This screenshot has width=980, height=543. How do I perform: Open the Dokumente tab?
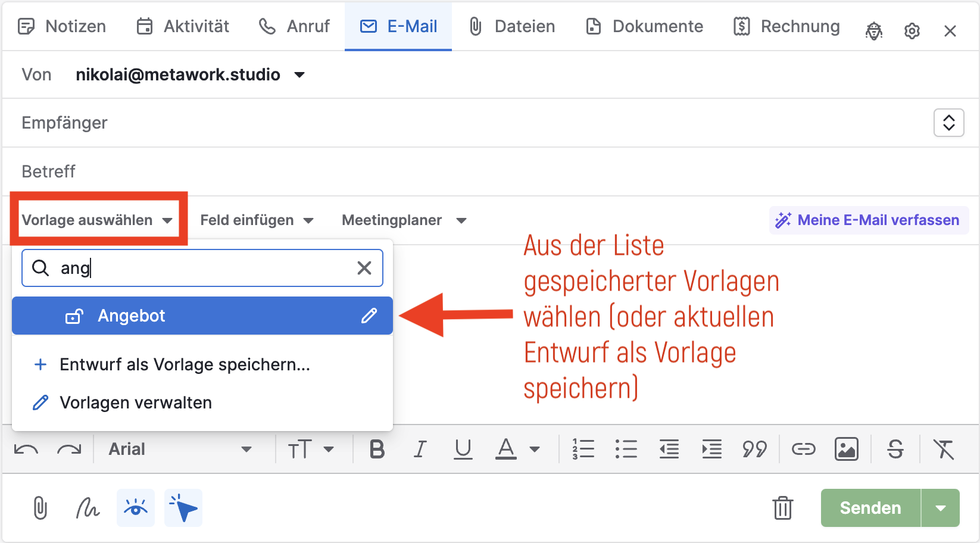pyautogui.click(x=645, y=26)
